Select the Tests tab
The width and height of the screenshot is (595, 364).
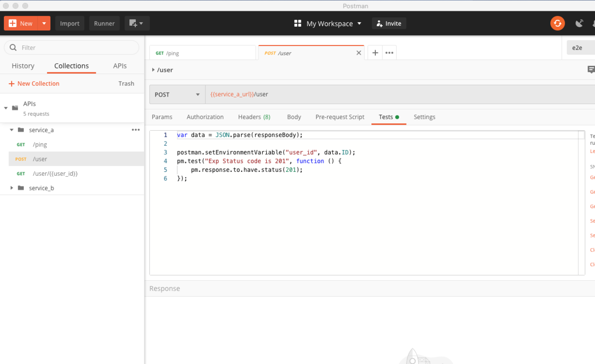tap(389, 117)
